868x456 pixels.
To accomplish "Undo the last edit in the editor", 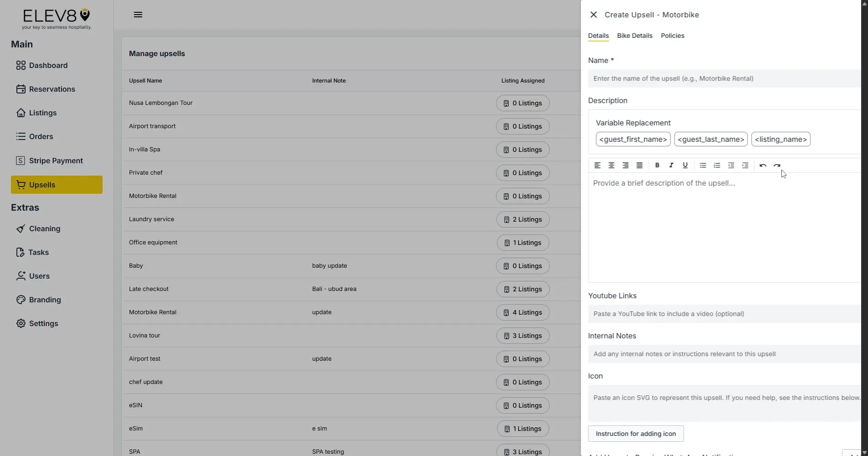I will [763, 165].
